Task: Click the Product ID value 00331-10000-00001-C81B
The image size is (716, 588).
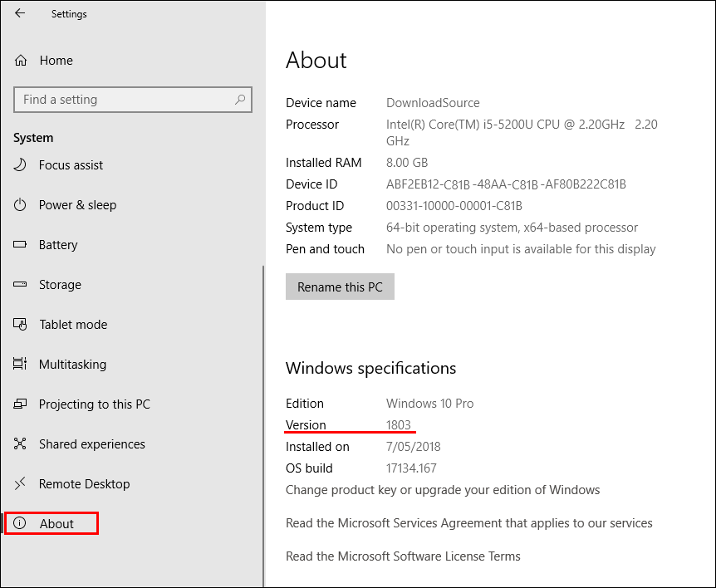Action: [454, 206]
